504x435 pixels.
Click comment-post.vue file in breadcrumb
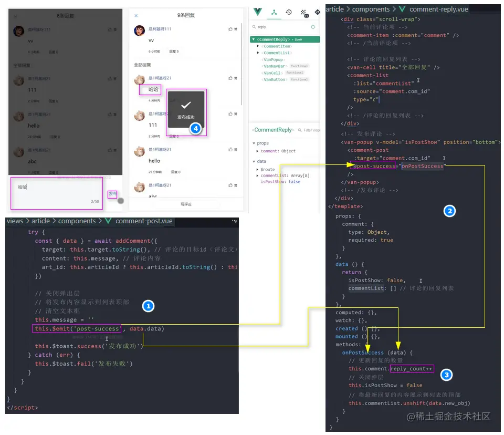click(x=144, y=221)
